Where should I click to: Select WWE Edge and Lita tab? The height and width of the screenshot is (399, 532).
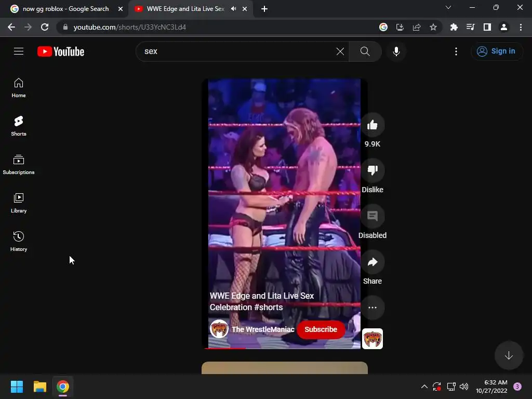[x=185, y=9]
